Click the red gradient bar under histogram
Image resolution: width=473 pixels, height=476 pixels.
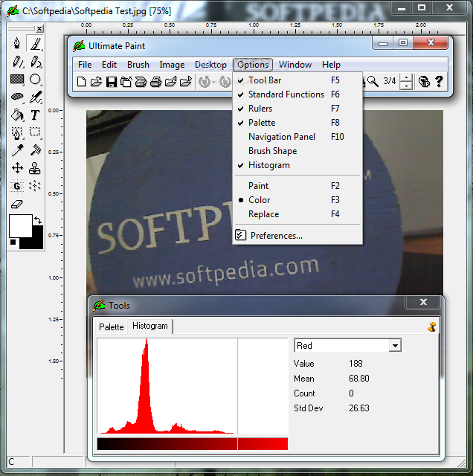[x=192, y=444]
